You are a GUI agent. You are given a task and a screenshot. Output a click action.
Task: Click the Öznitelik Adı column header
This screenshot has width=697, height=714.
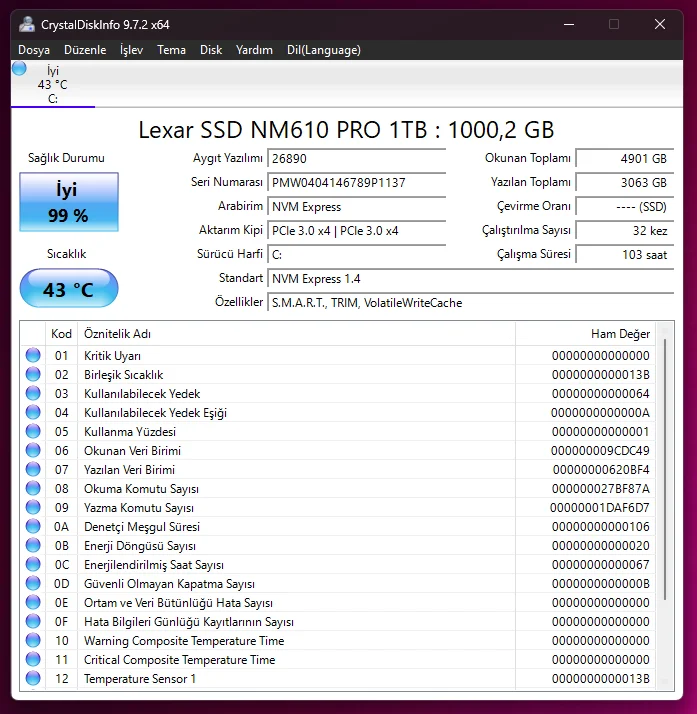(x=117, y=334)
